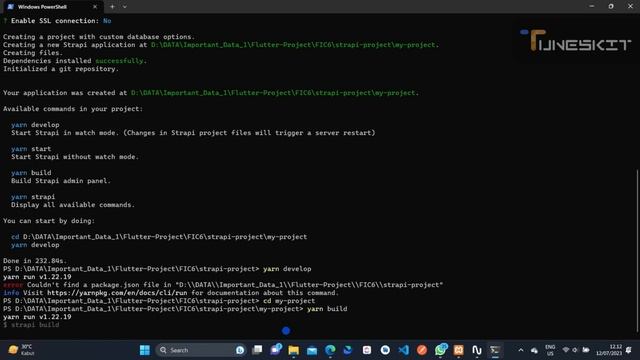
Task: Open volume control in system tray
Action: pos(575,350)
